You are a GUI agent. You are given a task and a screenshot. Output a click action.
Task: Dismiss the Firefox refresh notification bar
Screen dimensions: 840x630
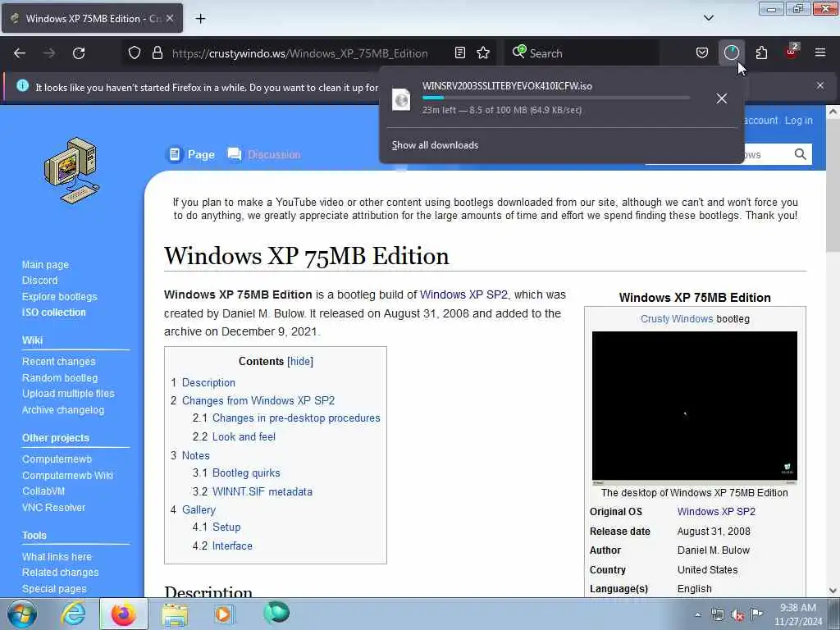(820, 85)
